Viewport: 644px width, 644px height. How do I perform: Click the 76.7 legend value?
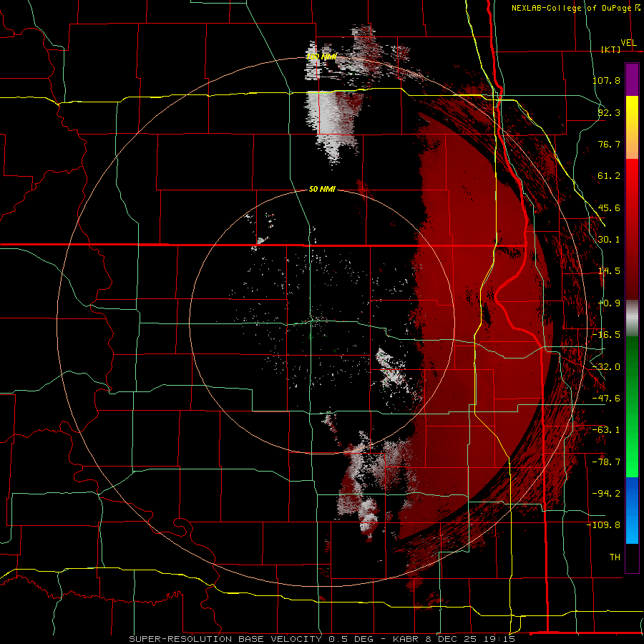point(609,144)
